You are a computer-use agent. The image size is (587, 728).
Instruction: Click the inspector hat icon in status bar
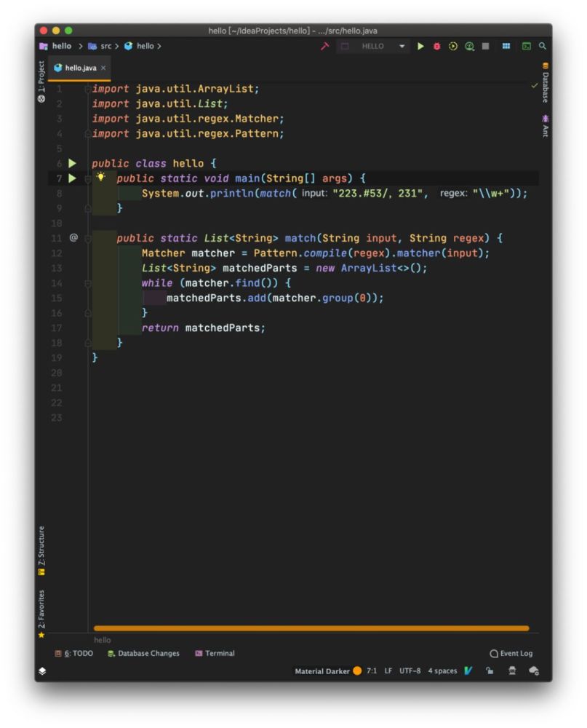tap(512, 671)
